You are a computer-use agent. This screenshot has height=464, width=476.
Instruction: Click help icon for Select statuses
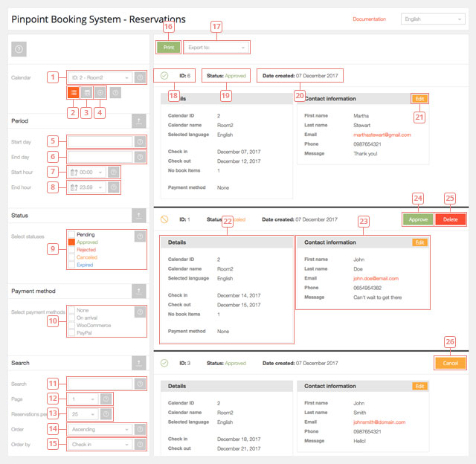click(140, 236)
